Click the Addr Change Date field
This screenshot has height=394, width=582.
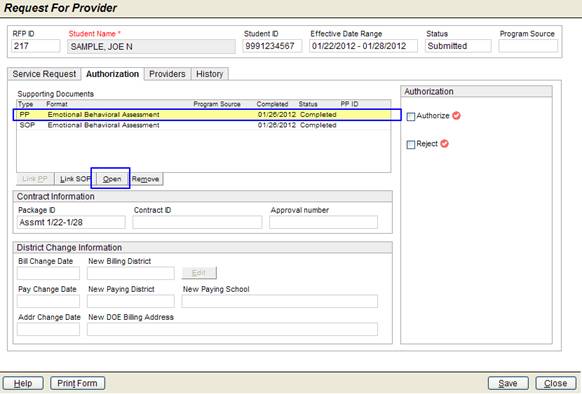pyautogui.click(x=48, y=329)
